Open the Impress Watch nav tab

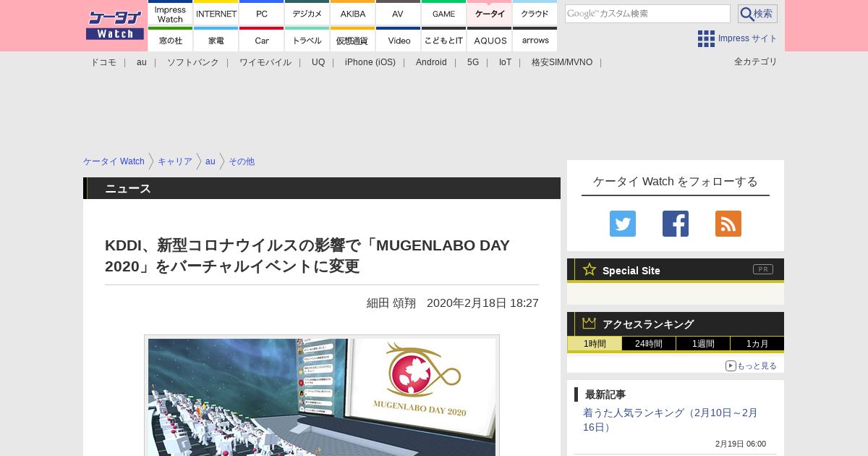coord(171,13)
